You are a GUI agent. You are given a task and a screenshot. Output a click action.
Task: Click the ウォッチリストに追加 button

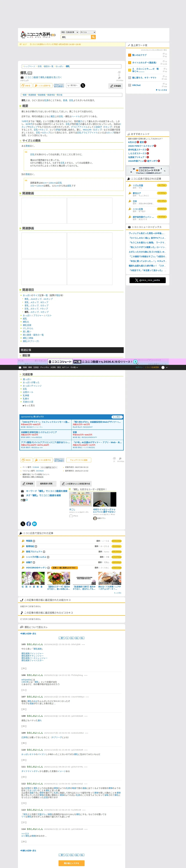(x=79, y=460)
